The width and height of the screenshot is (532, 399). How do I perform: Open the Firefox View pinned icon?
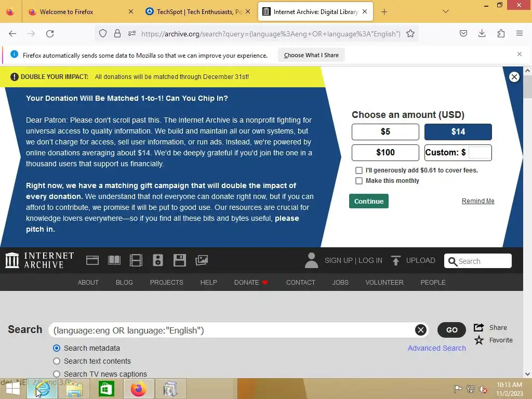point(10,12)
